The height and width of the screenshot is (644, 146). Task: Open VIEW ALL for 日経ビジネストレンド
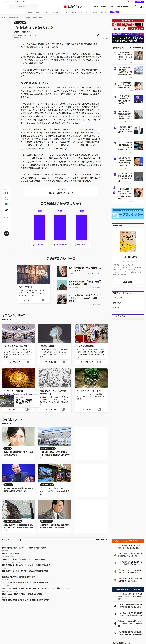[101, 539]
